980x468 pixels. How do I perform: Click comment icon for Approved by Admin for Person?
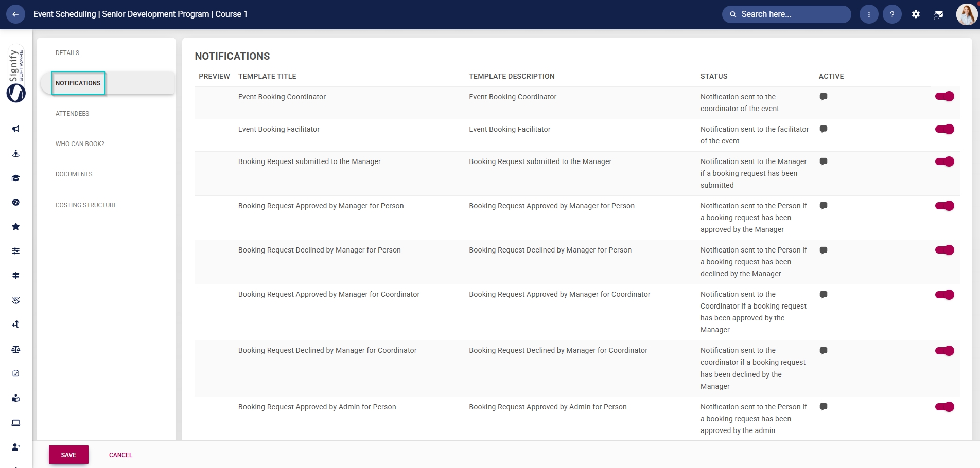pyautogui.click(x=824, y=407)
